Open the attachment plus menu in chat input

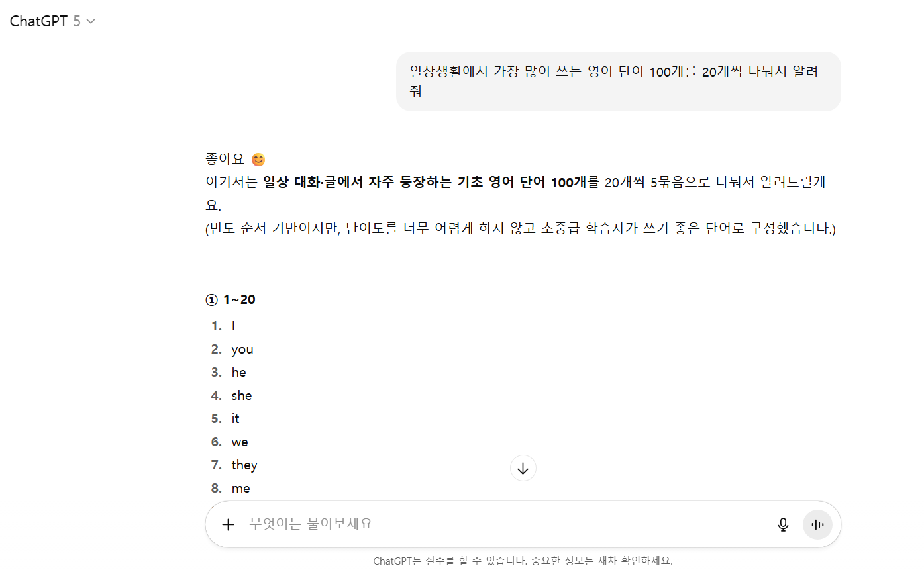point(228,524)
